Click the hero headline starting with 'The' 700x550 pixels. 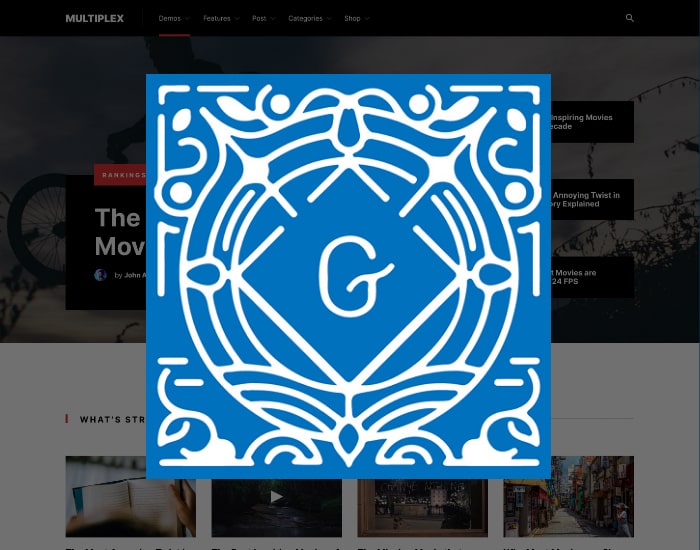[120, 232]
